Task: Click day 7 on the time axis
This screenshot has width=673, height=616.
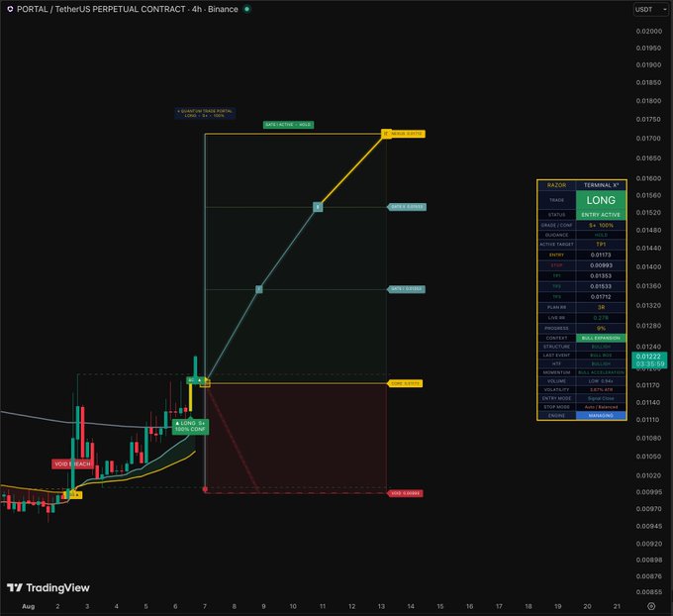Action: pyautogui.click(x=205, y=606)
